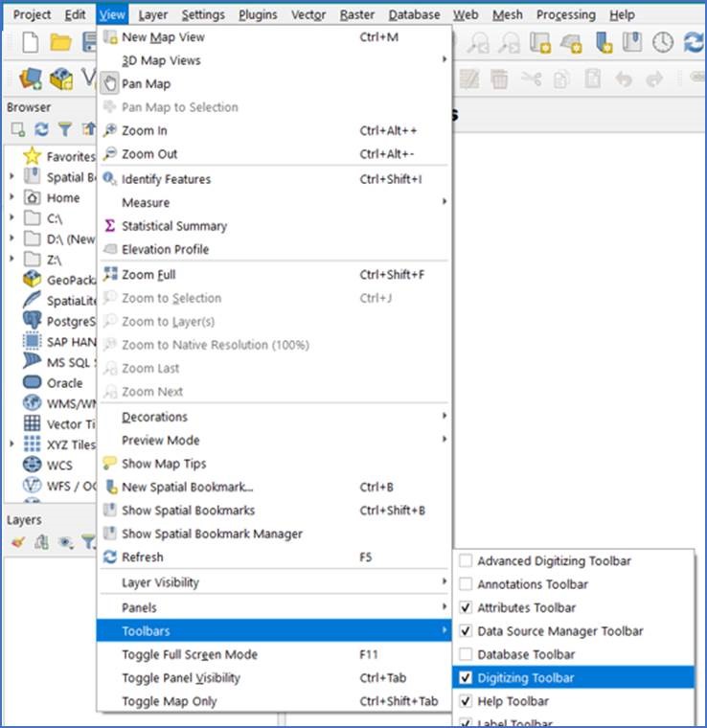Choose Zoom Full menu entry
707x728 pixels.
(x=274, y=274)
